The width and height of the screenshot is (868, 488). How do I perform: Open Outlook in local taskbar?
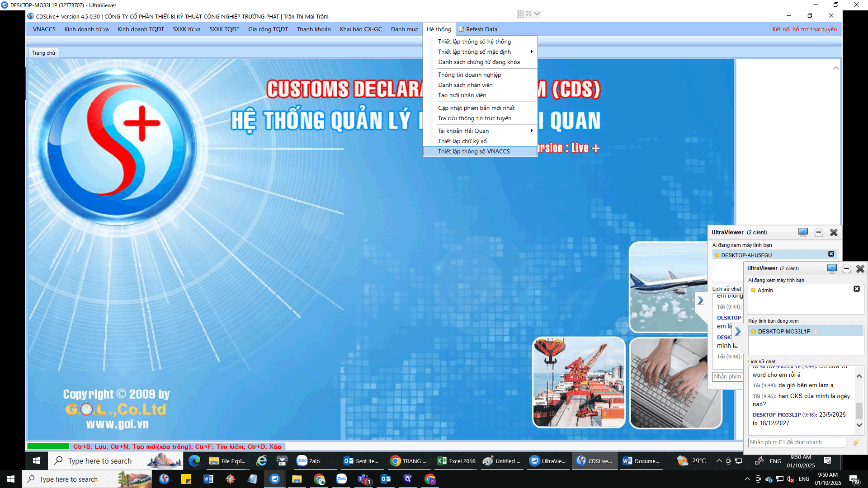(x=386, y=479)
